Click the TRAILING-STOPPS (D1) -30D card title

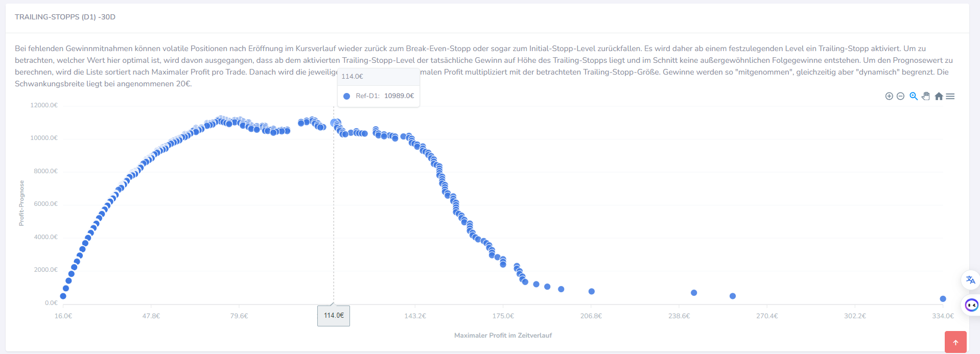coord(65,17)
